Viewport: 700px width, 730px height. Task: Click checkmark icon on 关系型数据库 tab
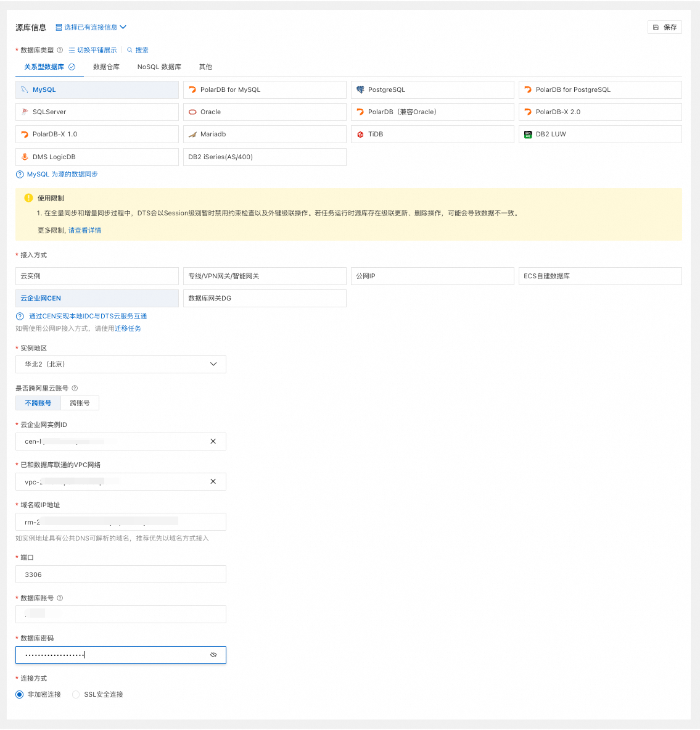(72, 67)
